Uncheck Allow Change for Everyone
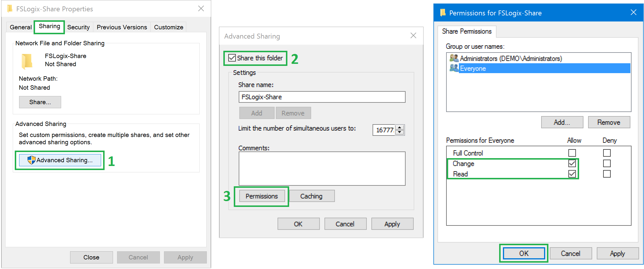Image resolution: width=644 pixels, height=269 pixels. coord(572,163)
